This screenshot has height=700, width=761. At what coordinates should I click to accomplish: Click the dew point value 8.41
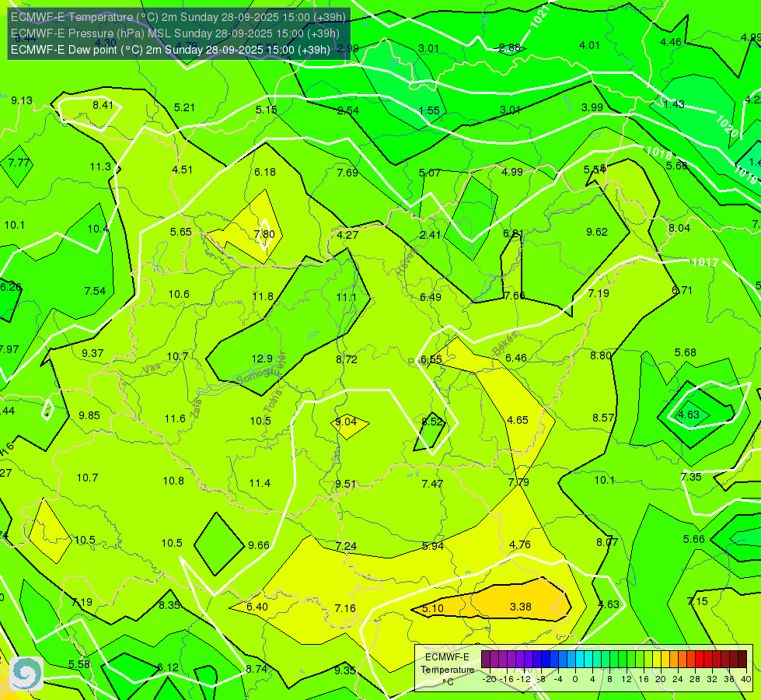pyautogui.click(x=103, y=105)
